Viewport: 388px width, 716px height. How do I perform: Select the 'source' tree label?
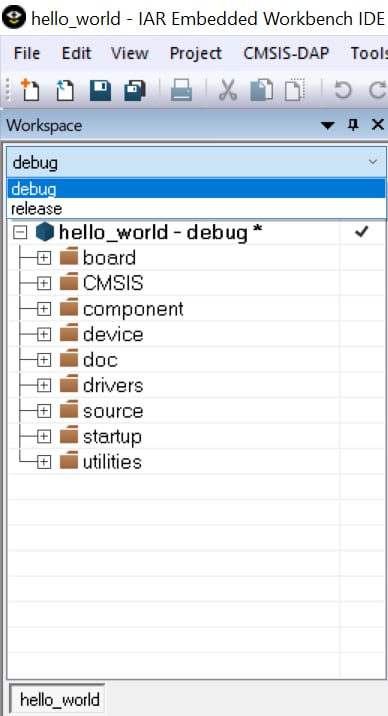click(x=113, y=411)
